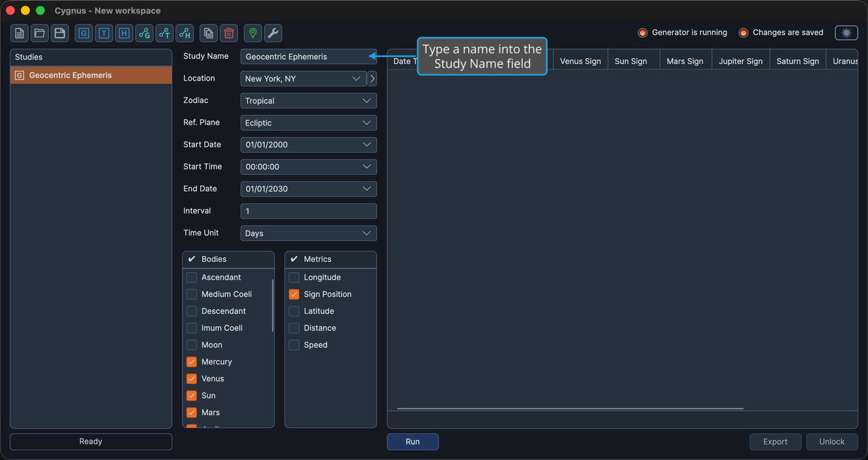Viewport: 868px width, 460px height.
Task: Enable the Moon checkbox
Action: [192, 345]
